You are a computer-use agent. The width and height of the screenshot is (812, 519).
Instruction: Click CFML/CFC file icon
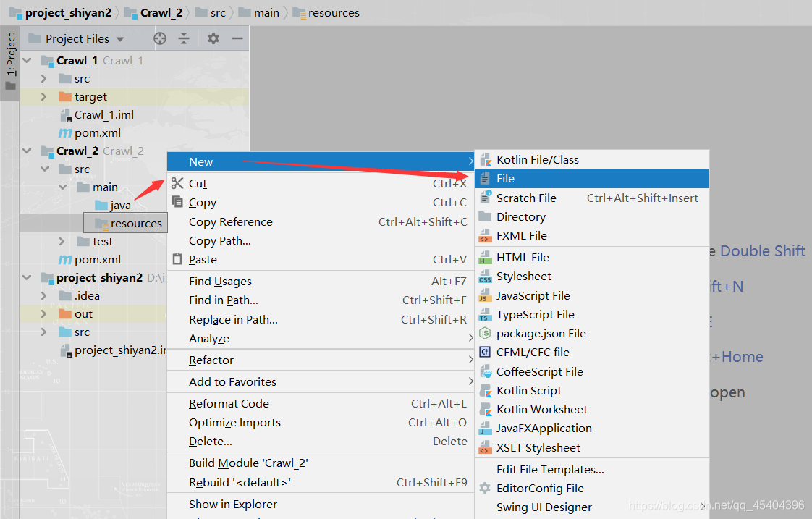[x=485, y=353]
